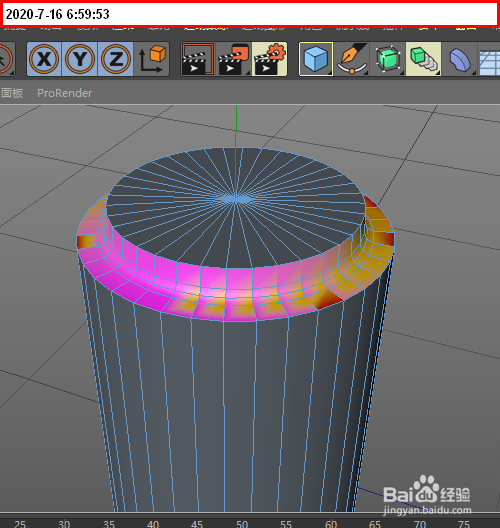The image size is (500, 528).
Task: Jump to frame 50 on timeline
Action: coord(242,524)
